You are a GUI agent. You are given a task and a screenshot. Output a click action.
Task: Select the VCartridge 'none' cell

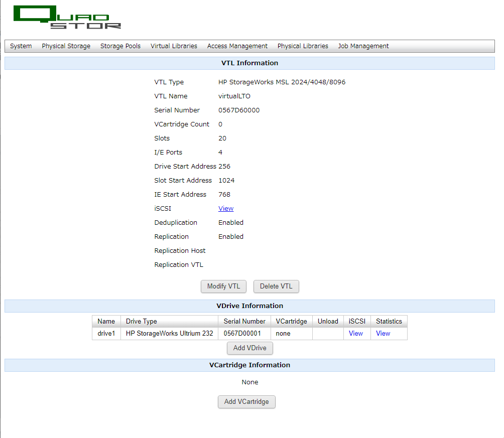tap(292, 334)
